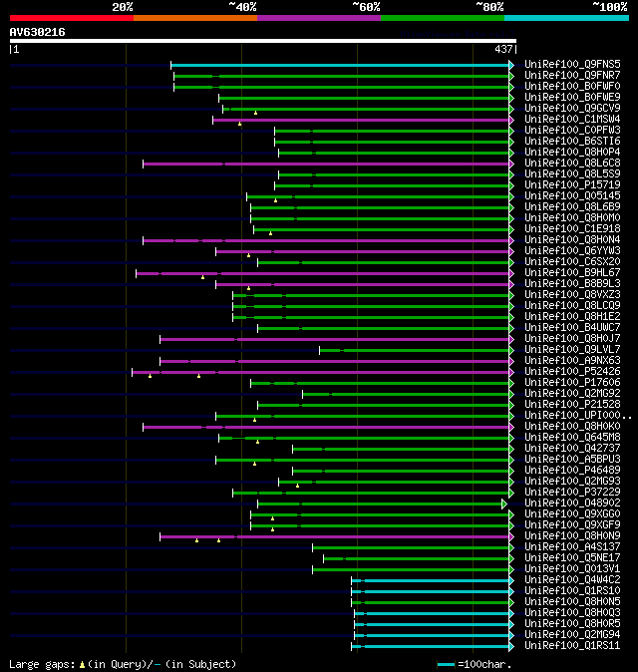
Task: Select UniRef100_C1E918 label
Action: 572,229
